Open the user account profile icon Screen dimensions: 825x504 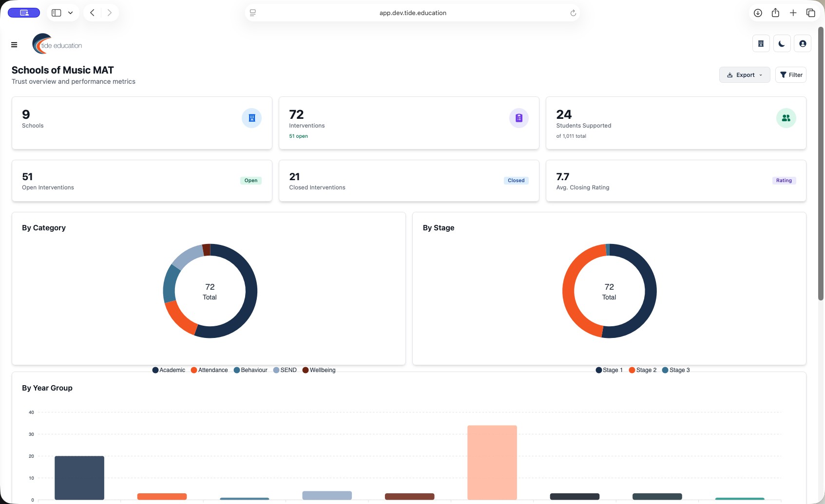click(x=803, y=44)
